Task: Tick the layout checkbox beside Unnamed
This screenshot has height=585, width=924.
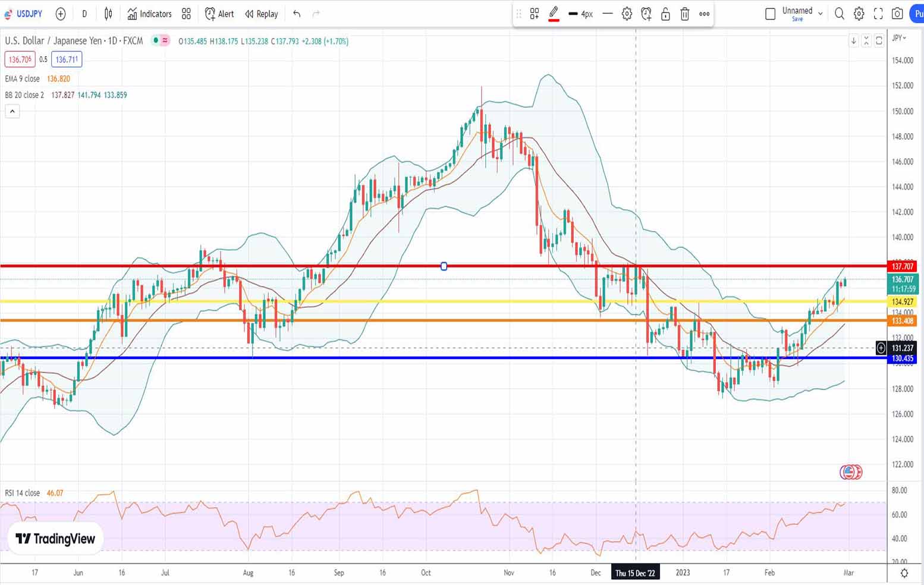Action: click(770, 14)
